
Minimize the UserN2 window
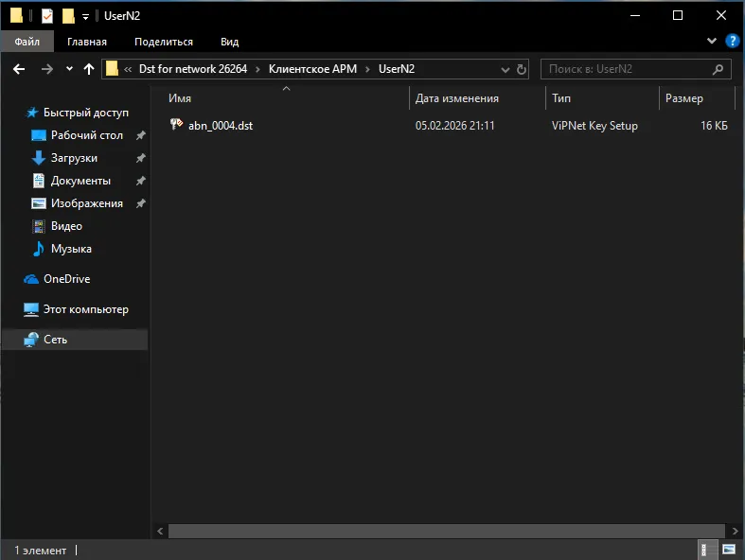pos(635,16)
